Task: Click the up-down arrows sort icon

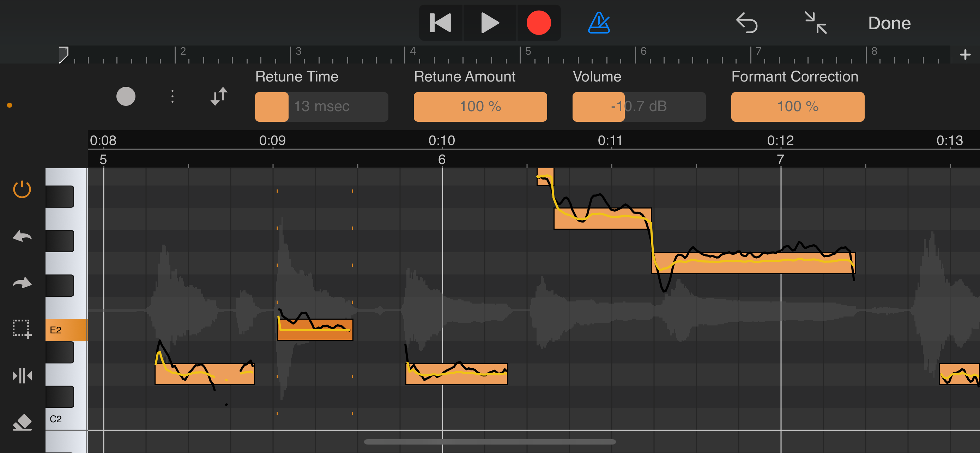Action: (x=219, y=96)
